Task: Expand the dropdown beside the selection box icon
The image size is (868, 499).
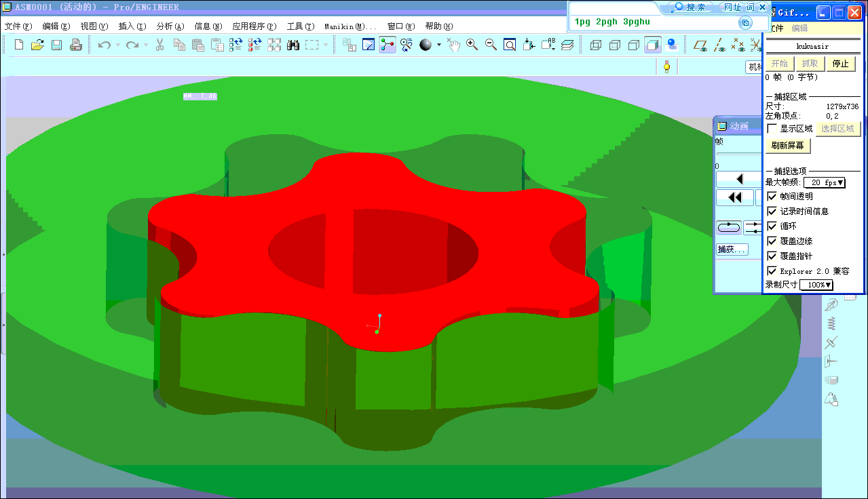Action: [x=326, y=45]
